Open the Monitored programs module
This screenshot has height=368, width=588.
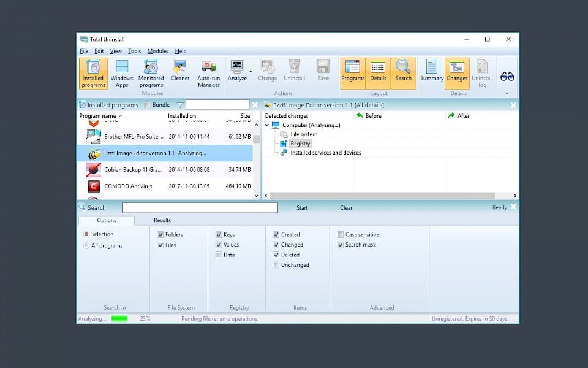(151, 74)
